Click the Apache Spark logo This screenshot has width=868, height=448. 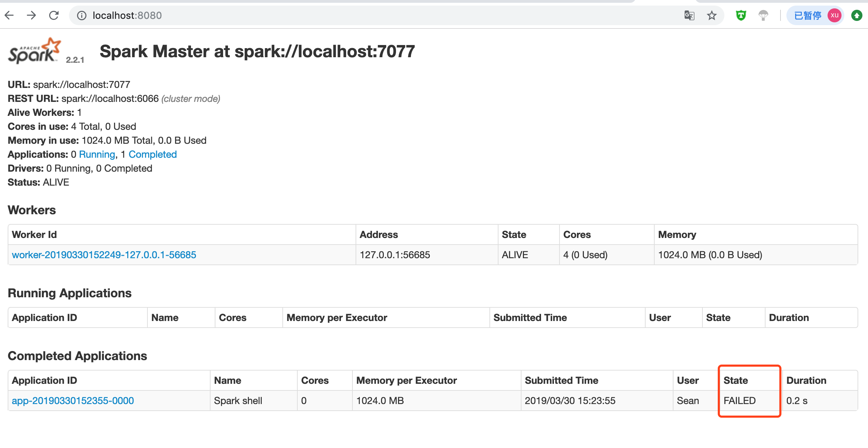point(35,51)
